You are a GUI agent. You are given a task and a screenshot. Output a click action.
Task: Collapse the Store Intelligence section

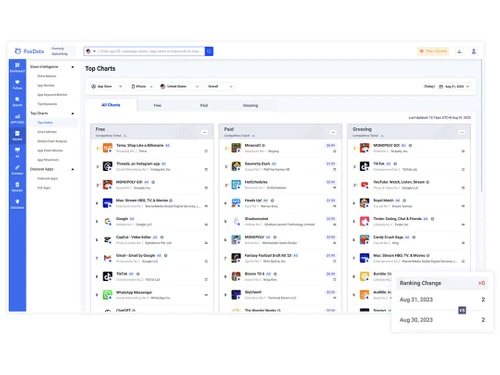point(73,67)
